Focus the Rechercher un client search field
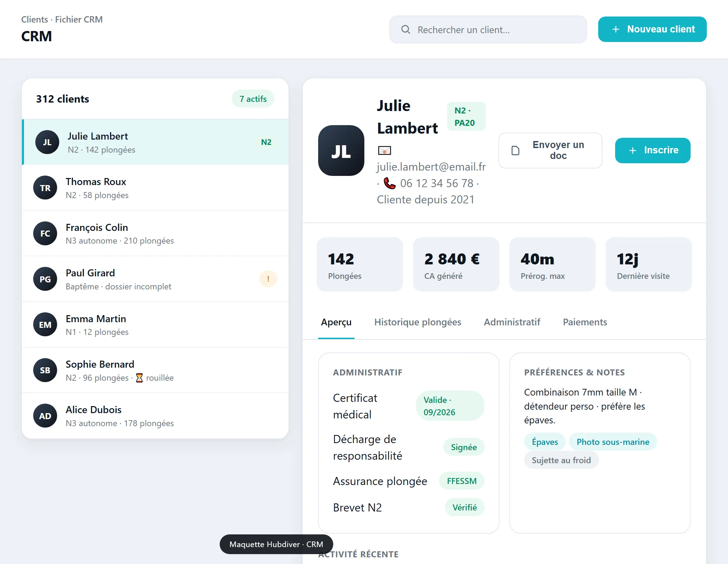 pos(488,29)
